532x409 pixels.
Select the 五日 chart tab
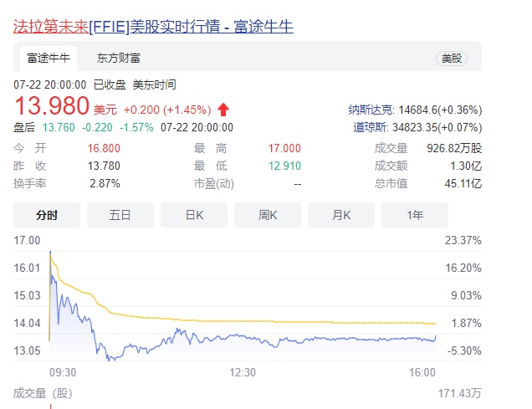point(120,215)
